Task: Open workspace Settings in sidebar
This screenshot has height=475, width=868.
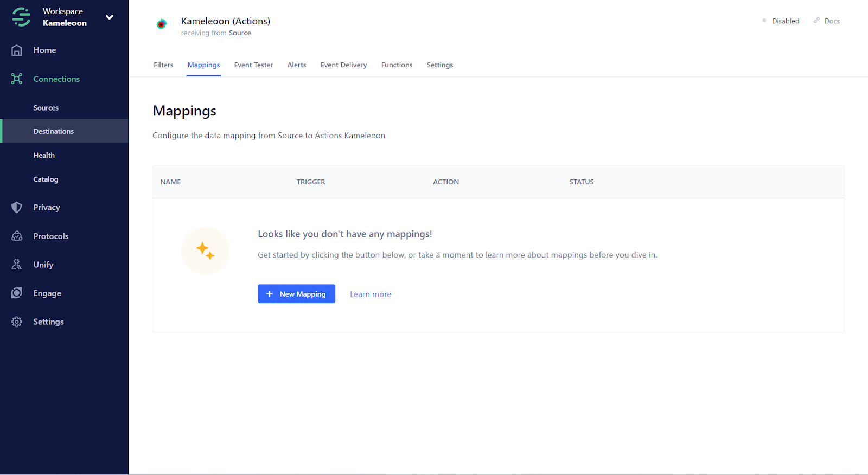Action: pos(48,322)
